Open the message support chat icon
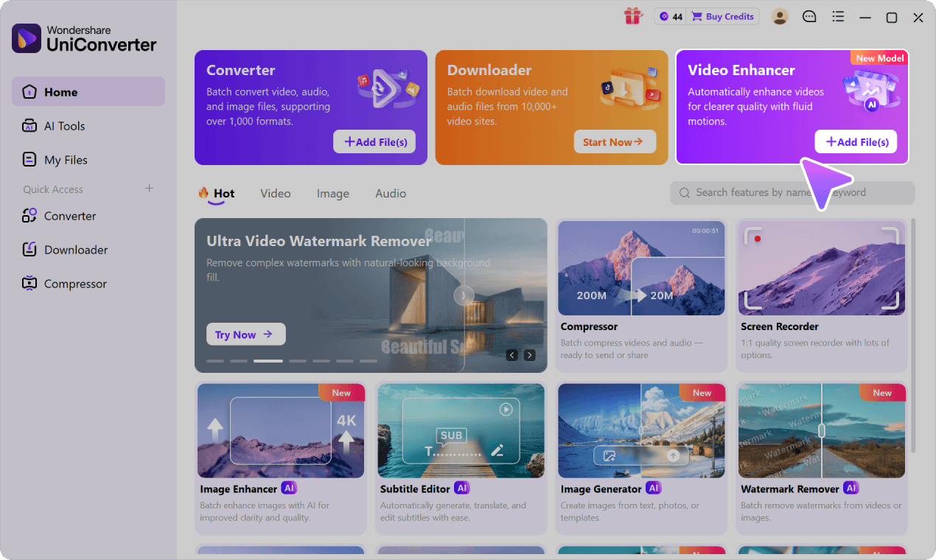The image size is (936, 560). [809, 16]
